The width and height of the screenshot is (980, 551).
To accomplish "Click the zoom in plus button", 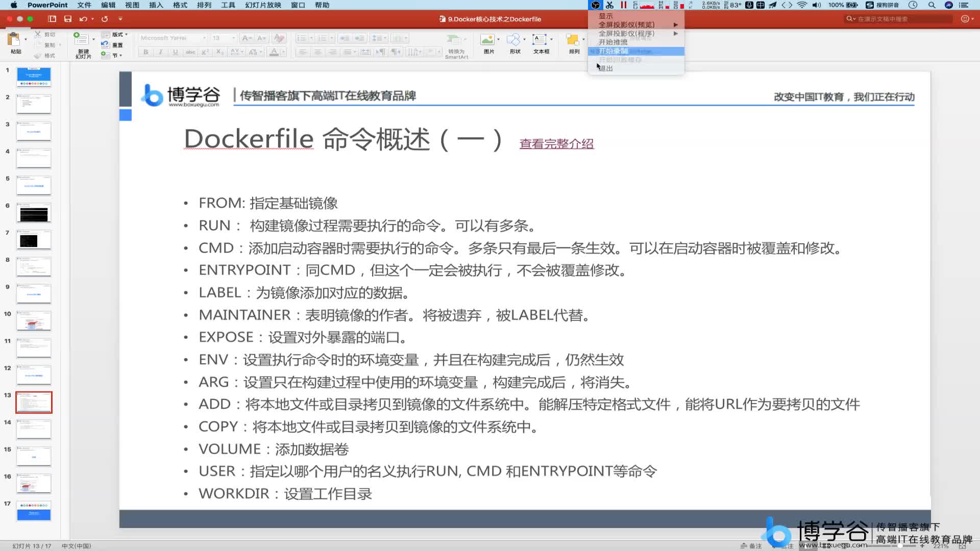I will pyautogui.click(x=922, y=546).
